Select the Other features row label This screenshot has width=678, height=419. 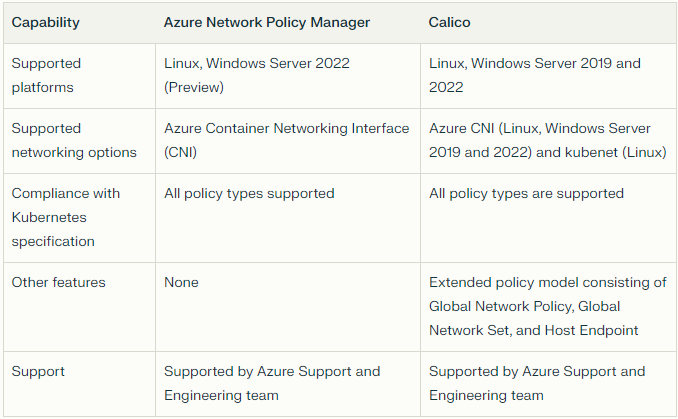click(x=58, y=282)
